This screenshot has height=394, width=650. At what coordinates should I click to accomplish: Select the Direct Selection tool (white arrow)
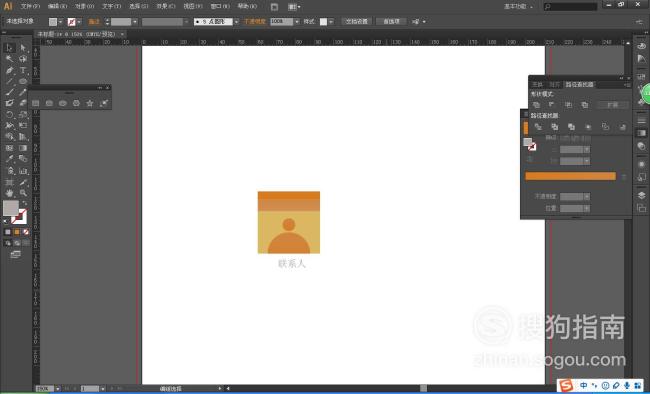tap(23, 48)
